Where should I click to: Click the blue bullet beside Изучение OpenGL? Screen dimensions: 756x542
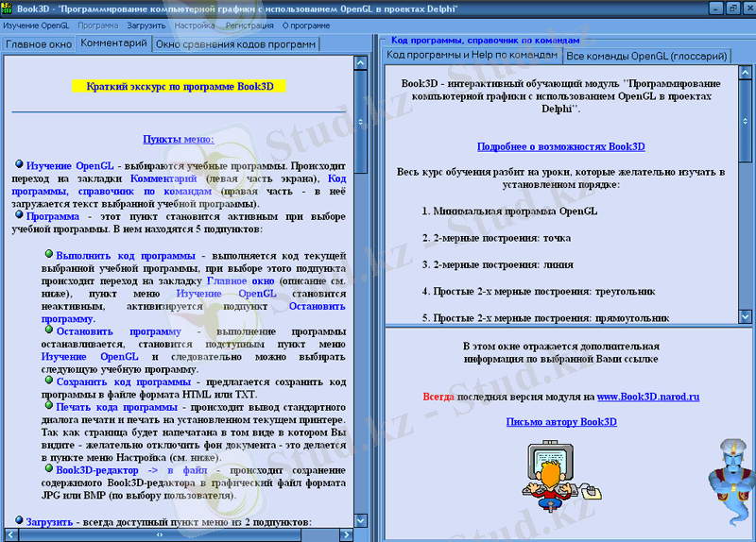(x=19, y=164)
